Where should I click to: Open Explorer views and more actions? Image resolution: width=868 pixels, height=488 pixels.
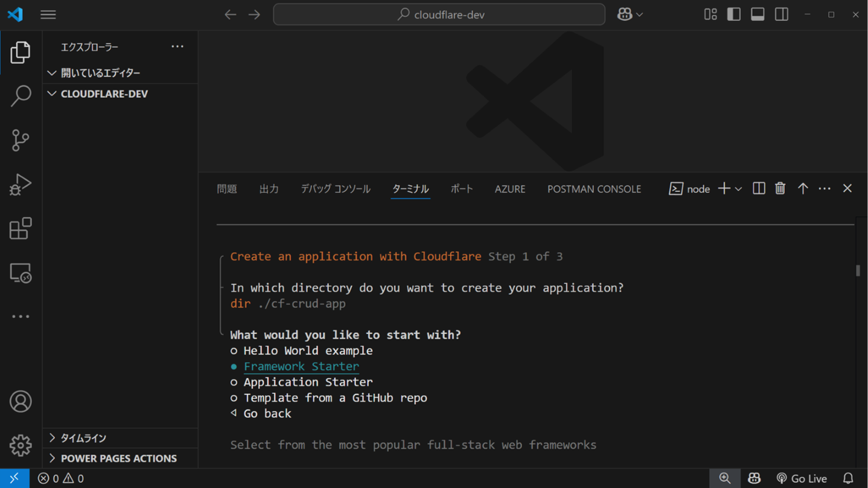pos(177,46)
